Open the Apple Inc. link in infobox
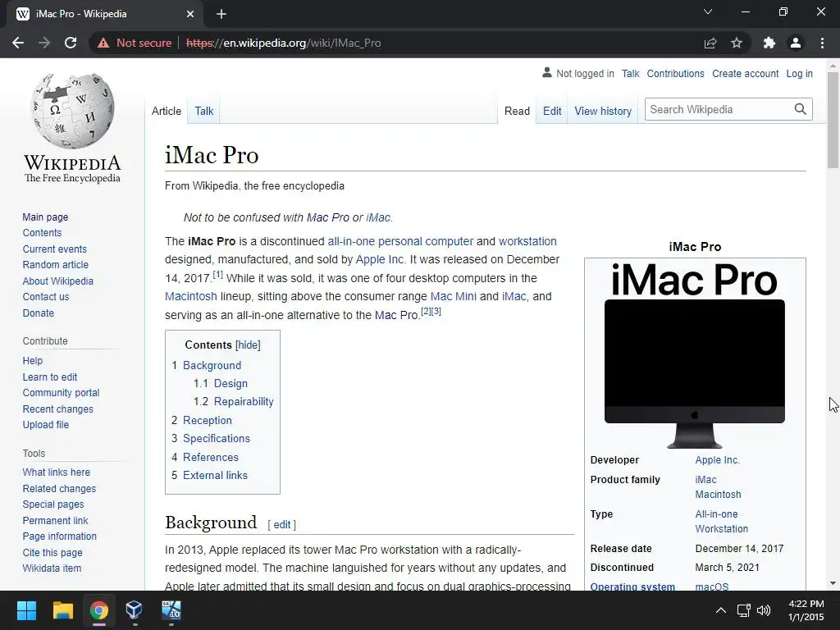Screen dimensions: 840x630 point(717,459)
